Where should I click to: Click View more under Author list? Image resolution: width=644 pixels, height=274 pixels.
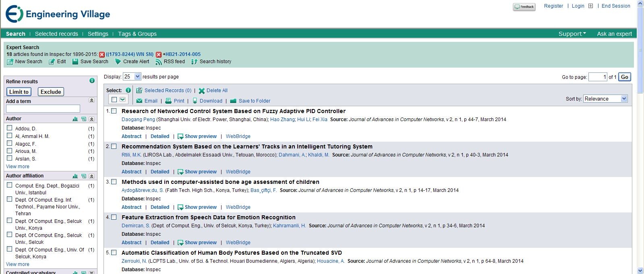pyautogui.click(x=18, y=167)
